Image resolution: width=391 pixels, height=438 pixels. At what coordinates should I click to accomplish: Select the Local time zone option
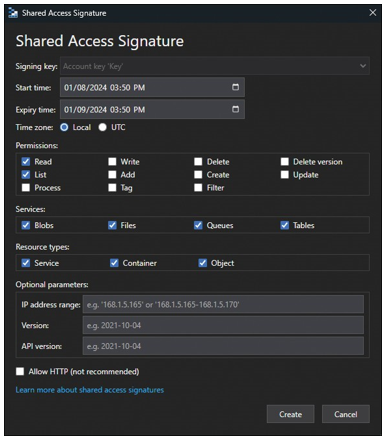coord(64,127)
